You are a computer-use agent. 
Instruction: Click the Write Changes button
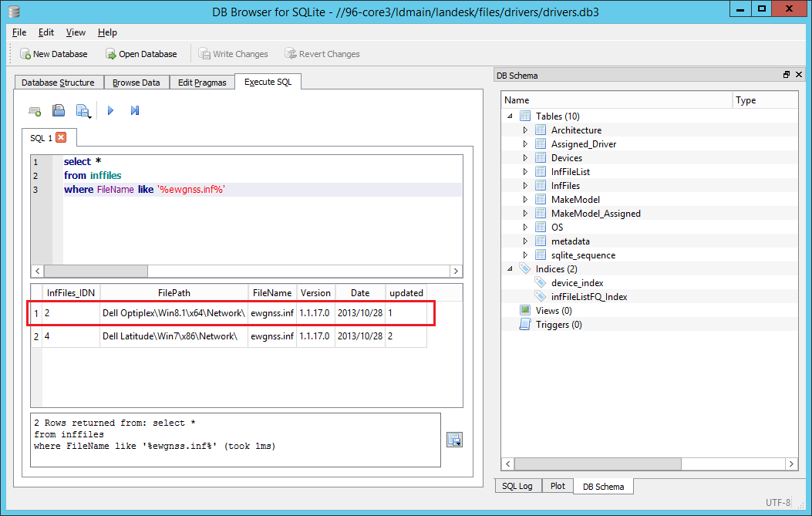234,53
